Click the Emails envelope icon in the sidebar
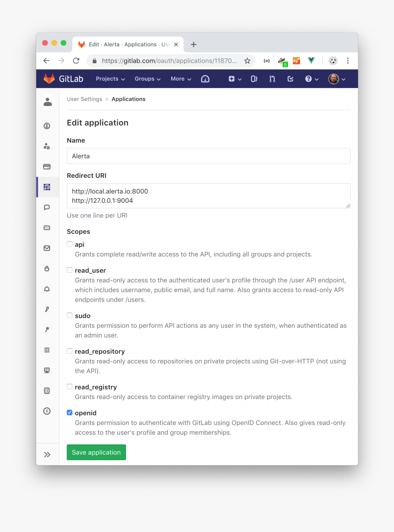Screen dimensions: 394x532 tap(47, 248)
